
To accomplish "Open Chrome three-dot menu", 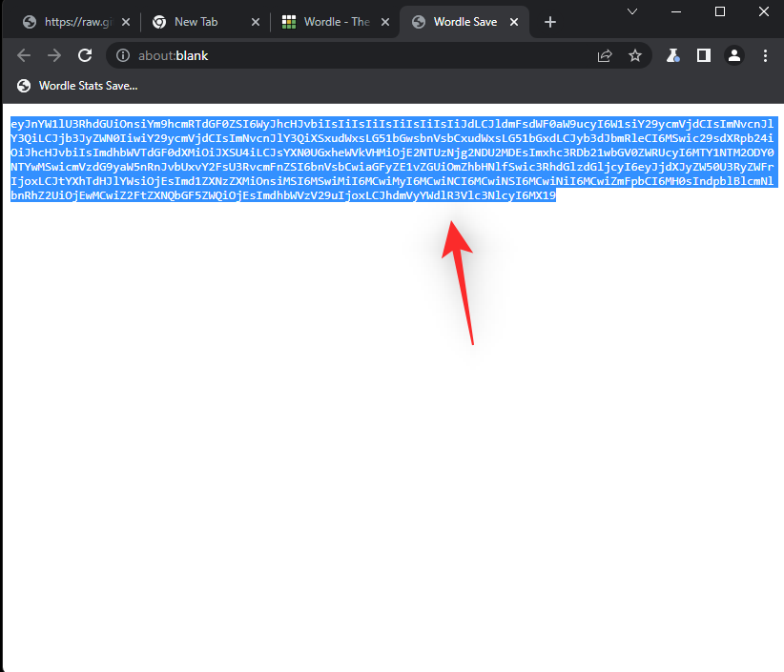I will tap(766, 55).
